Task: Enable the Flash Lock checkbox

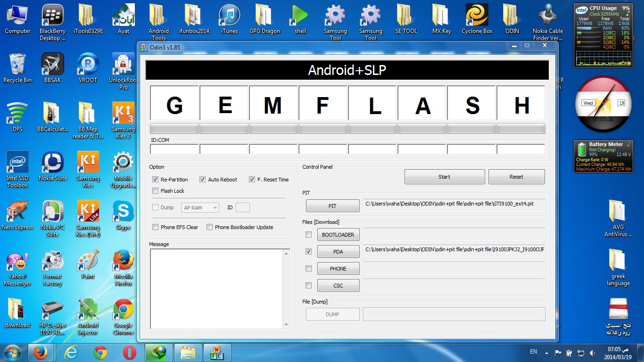Action: 155,191
